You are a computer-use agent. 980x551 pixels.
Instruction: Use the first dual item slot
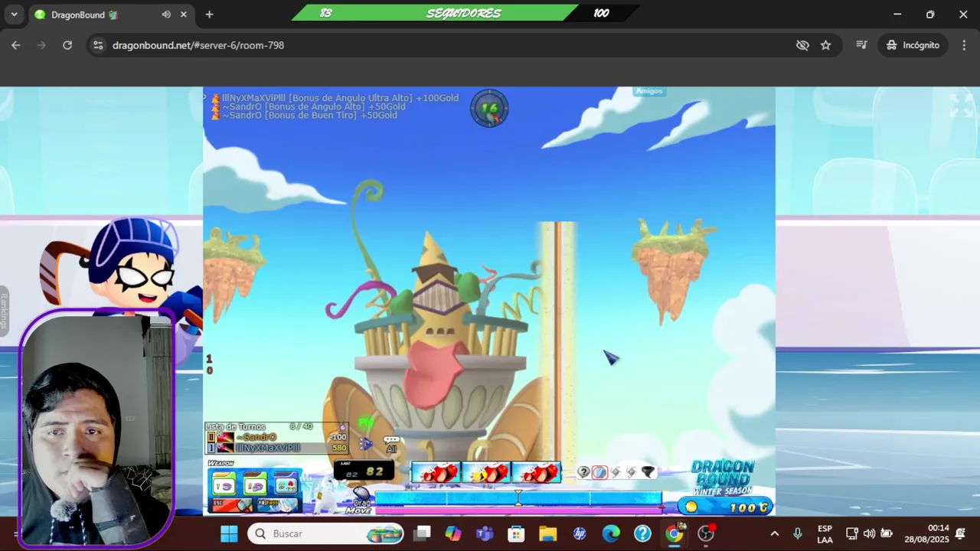[x=436, y=472]
